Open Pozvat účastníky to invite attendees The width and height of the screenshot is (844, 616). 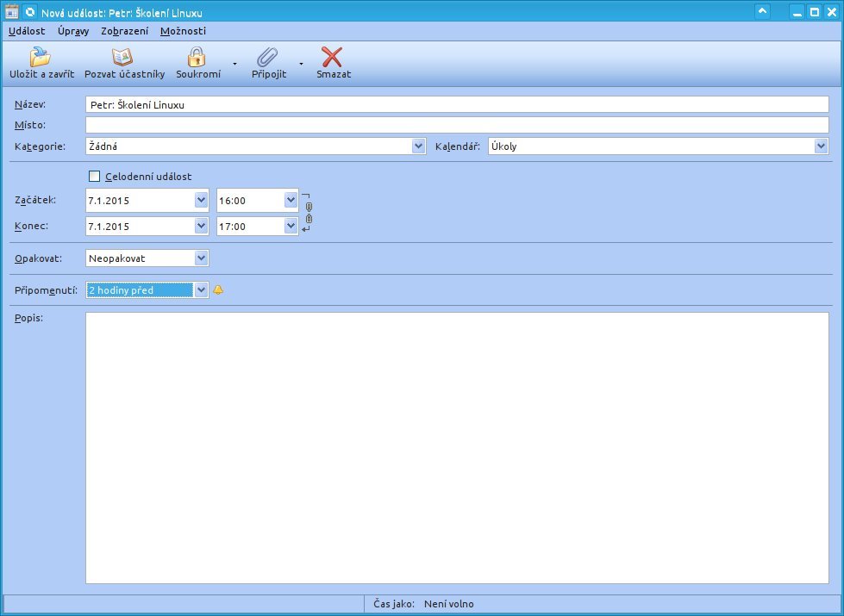124,64
